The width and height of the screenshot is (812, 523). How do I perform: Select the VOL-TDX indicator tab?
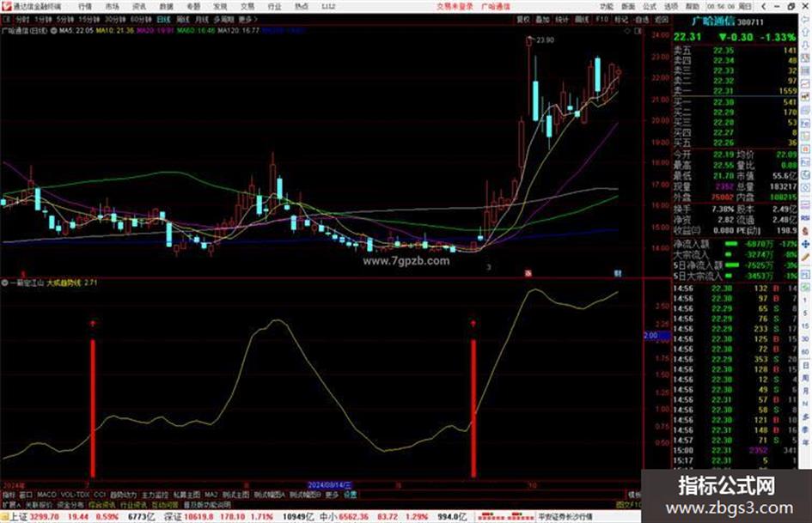pos(75,495)
